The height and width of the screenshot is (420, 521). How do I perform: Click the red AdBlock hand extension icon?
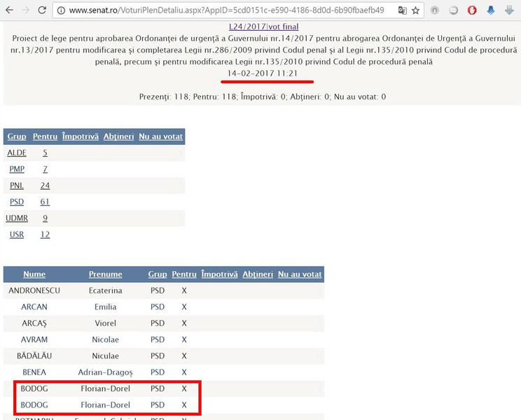click(x=472, y=10)
